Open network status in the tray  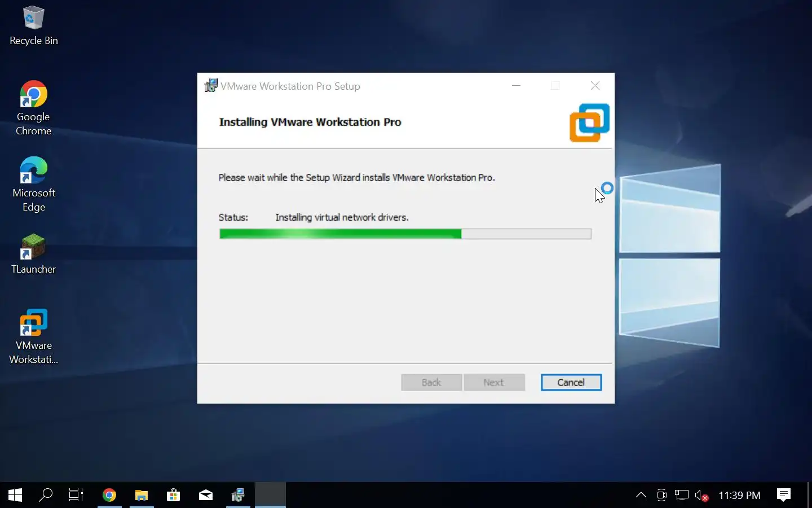click(682, 495)
